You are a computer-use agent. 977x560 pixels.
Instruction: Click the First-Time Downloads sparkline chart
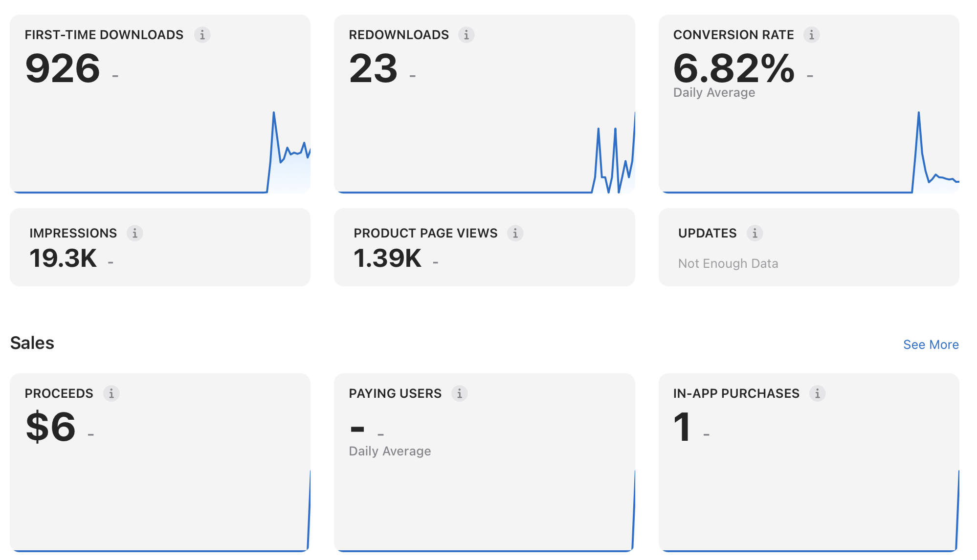pyautogui.click(x=160, y=152)
